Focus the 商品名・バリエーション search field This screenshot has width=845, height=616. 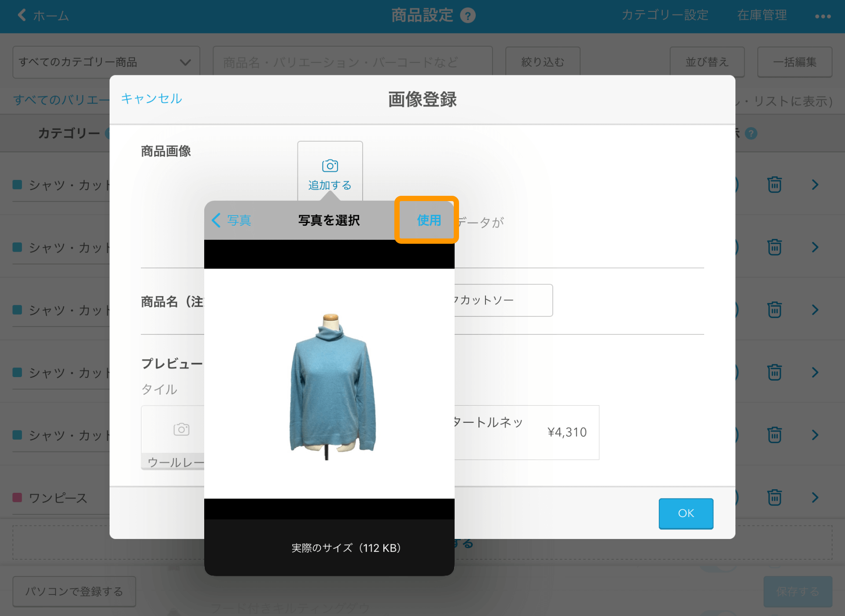click(x=353, y=62)
